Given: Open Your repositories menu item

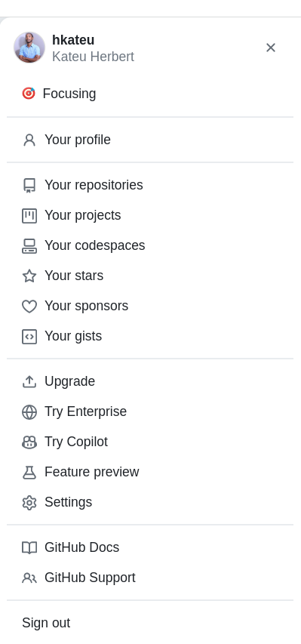Looking at the screenshot, I should 150,185.
